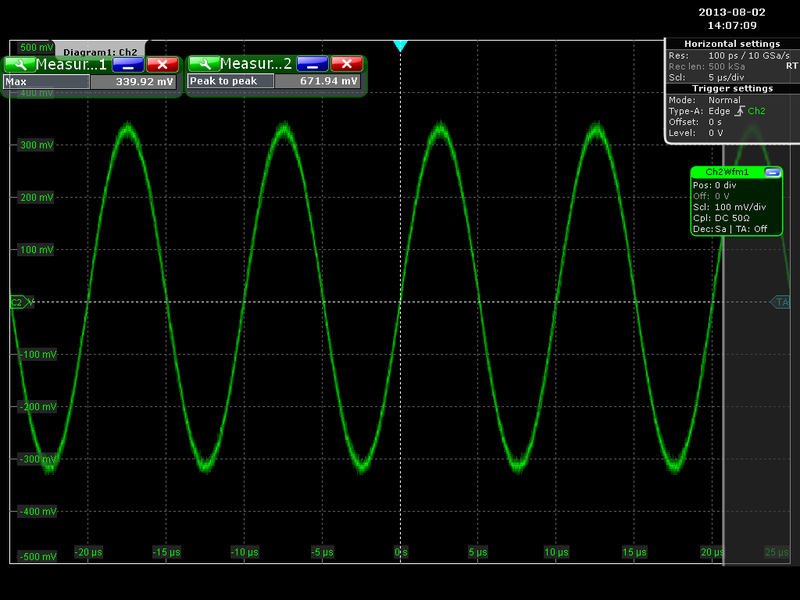Viewport: 800px width, 600px height.
Task: Toggle coupling Cpl: DC 50Ω setting
Action: (722, 217)
